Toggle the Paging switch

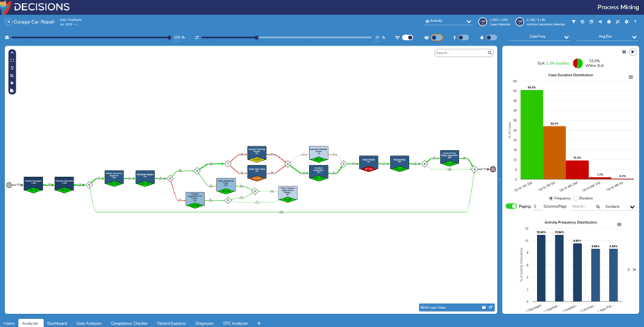click(x=511, y=206)
